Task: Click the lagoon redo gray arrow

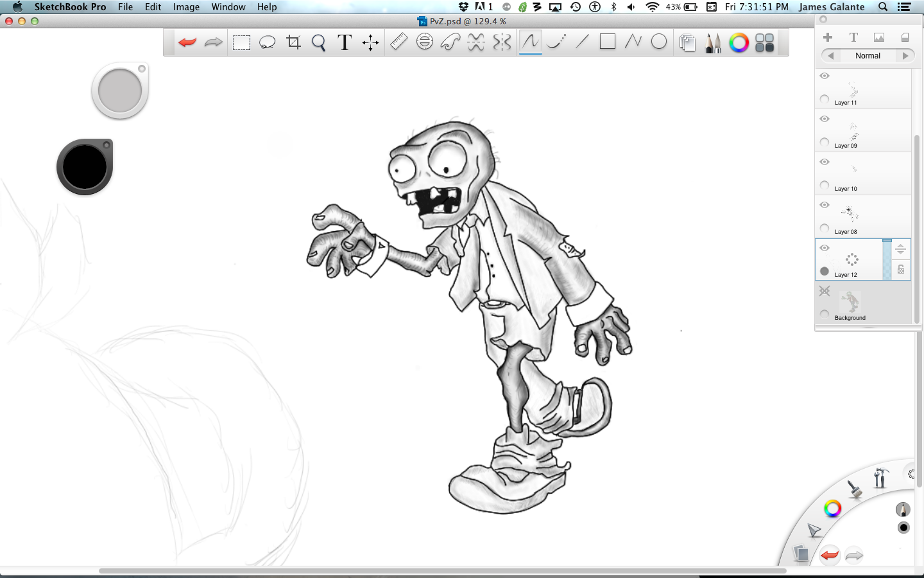Action: (854, 555)
